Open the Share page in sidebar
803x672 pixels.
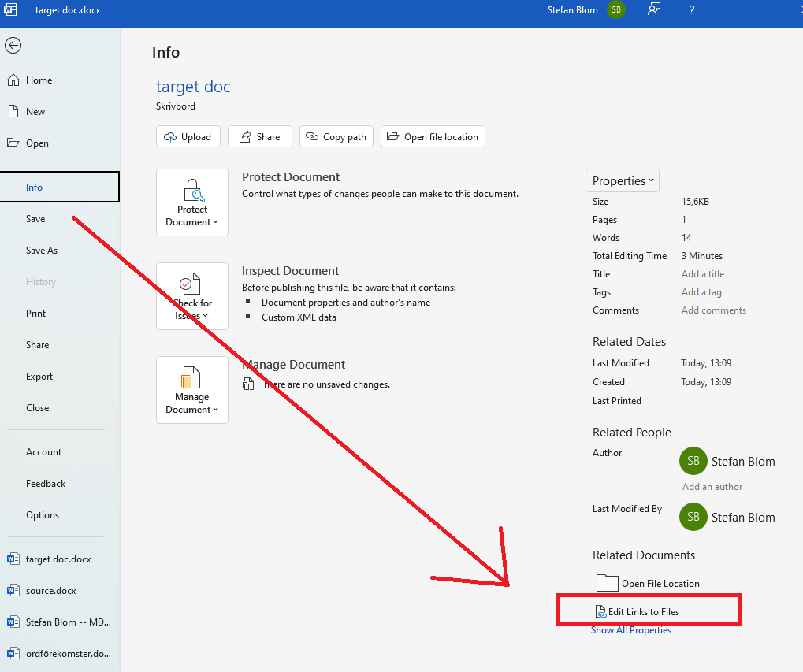pos(61,345)
